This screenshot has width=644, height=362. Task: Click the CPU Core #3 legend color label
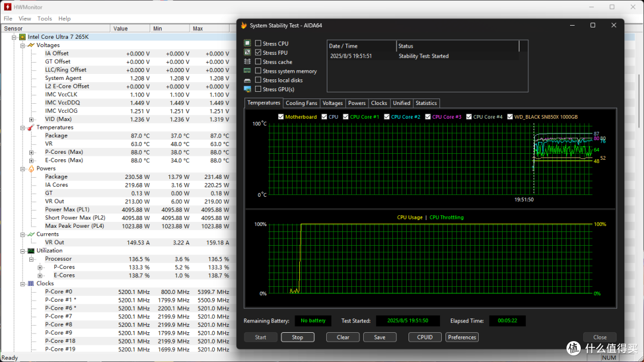click(447, 117)
